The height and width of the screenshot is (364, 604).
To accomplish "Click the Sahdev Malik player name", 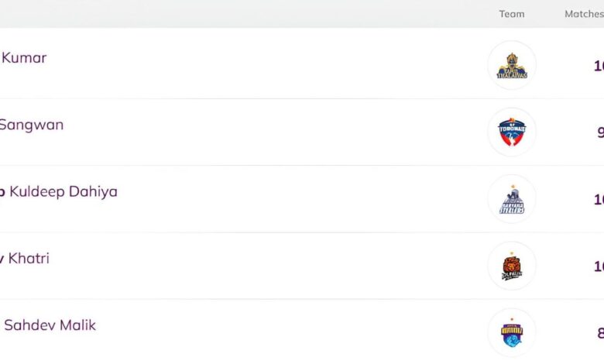I will click(x=50, y=325).
